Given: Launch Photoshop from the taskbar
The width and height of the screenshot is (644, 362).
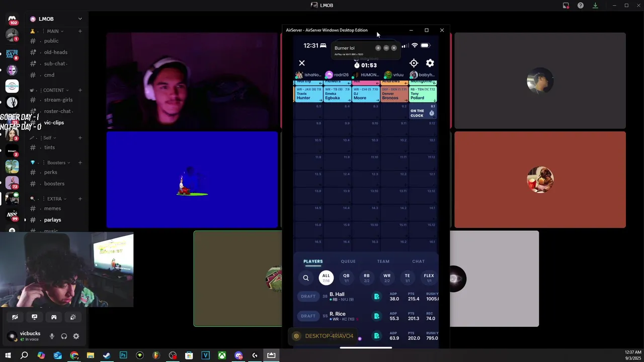Looking at the screenshot, I should tap(123, 355).
